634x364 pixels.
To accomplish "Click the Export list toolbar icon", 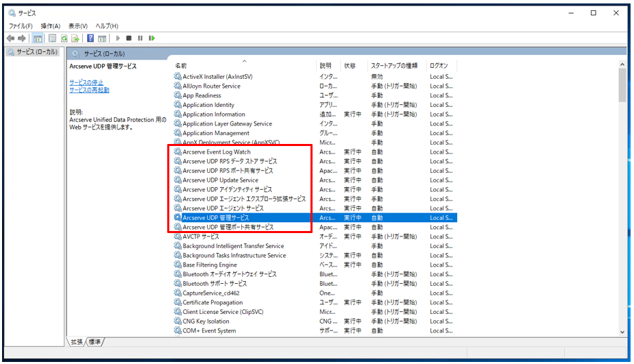I will (75, 38).
